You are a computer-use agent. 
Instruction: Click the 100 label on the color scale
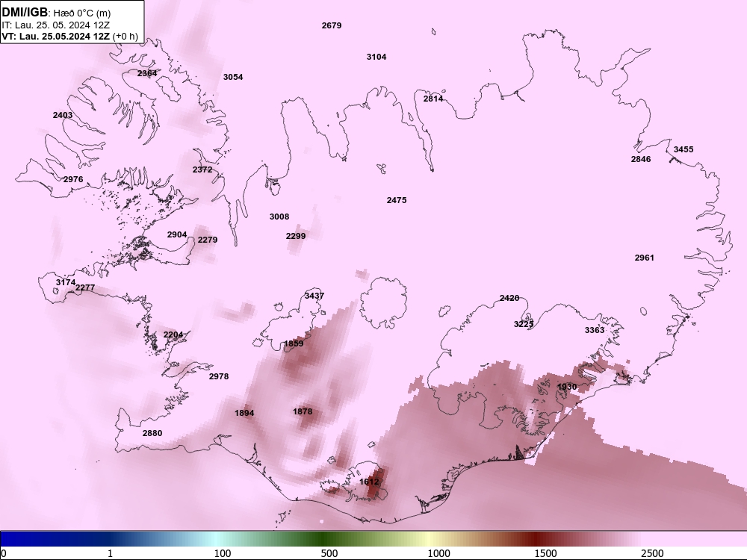pos(223,554)
